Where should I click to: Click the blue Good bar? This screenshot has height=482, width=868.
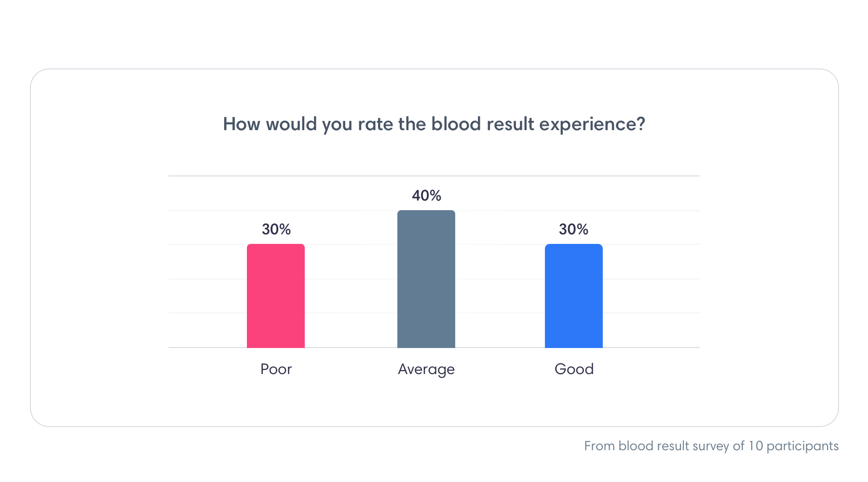(x=574, y=296)
